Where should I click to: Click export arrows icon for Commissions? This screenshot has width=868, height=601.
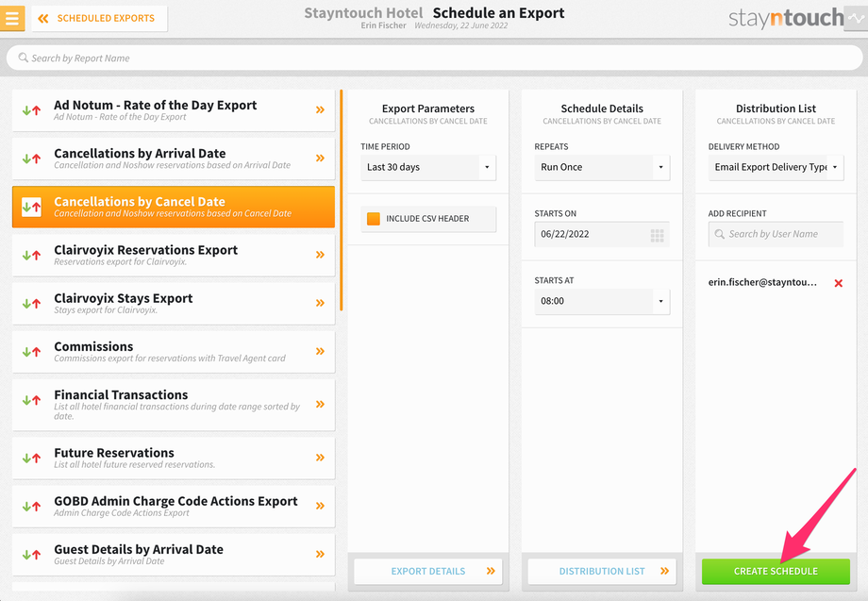31,351
